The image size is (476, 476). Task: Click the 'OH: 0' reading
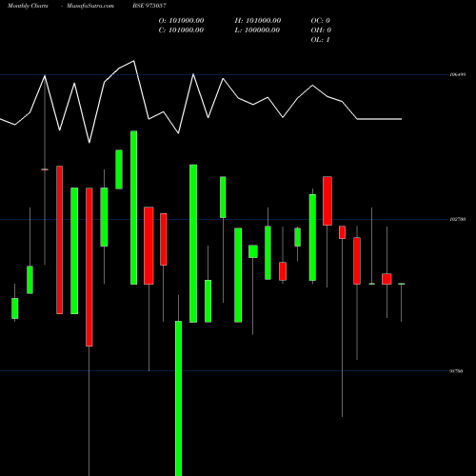coord(321,30)
